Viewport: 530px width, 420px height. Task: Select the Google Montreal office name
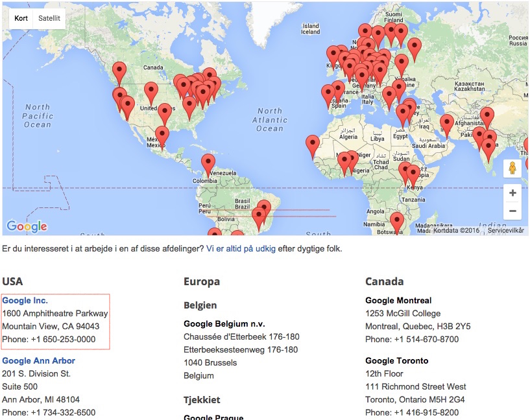tap(398, 301)
